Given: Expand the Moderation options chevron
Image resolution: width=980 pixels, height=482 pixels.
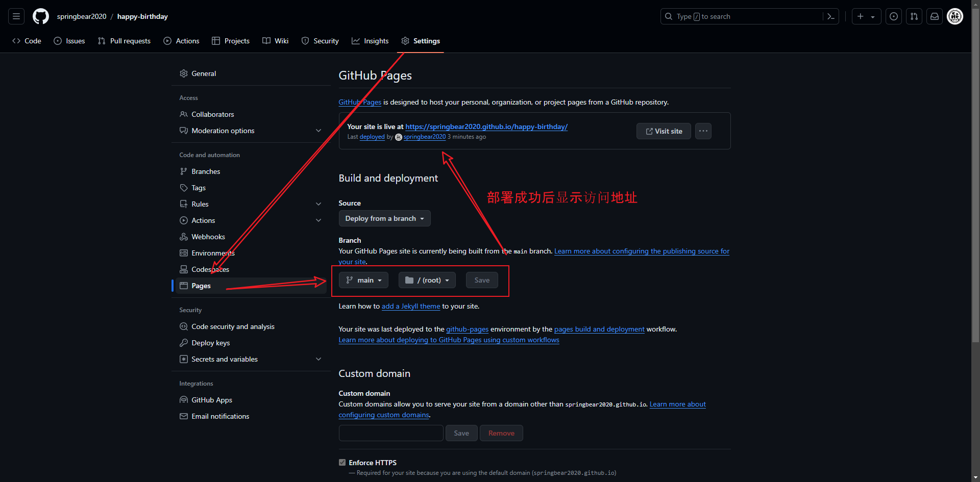Looking at the screenshot, I should (318, 131).
